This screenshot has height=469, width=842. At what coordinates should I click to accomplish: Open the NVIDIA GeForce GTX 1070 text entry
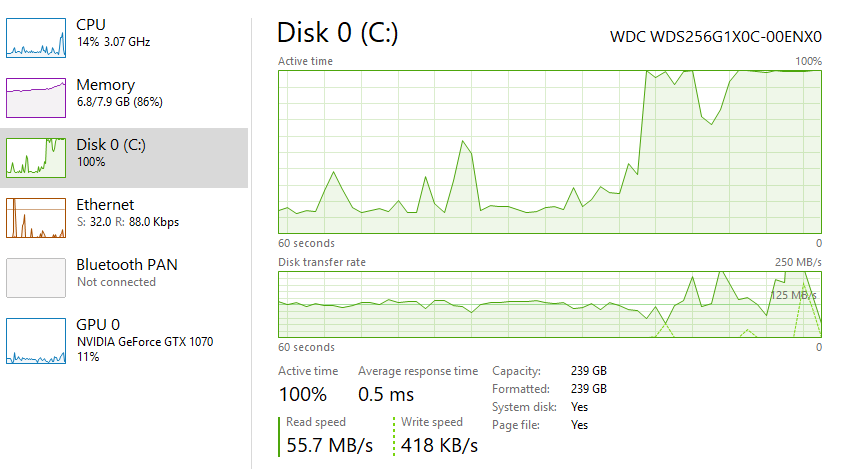tap(144, 341)
